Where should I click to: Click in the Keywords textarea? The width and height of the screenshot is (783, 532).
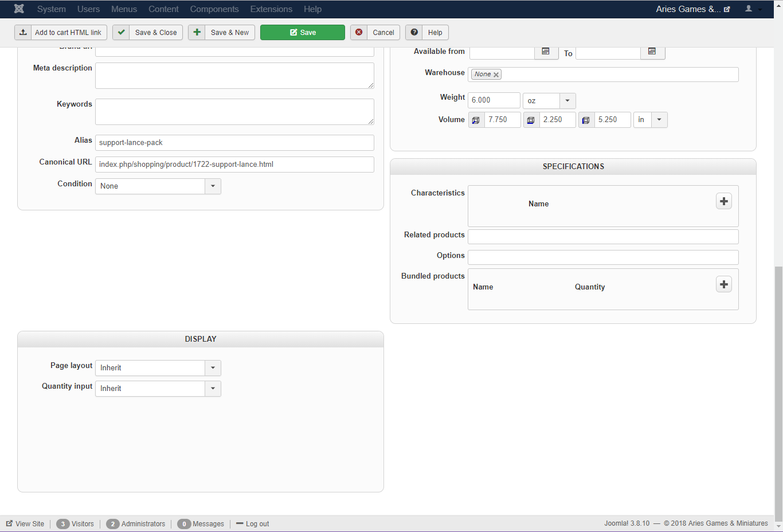coord(234,112)
